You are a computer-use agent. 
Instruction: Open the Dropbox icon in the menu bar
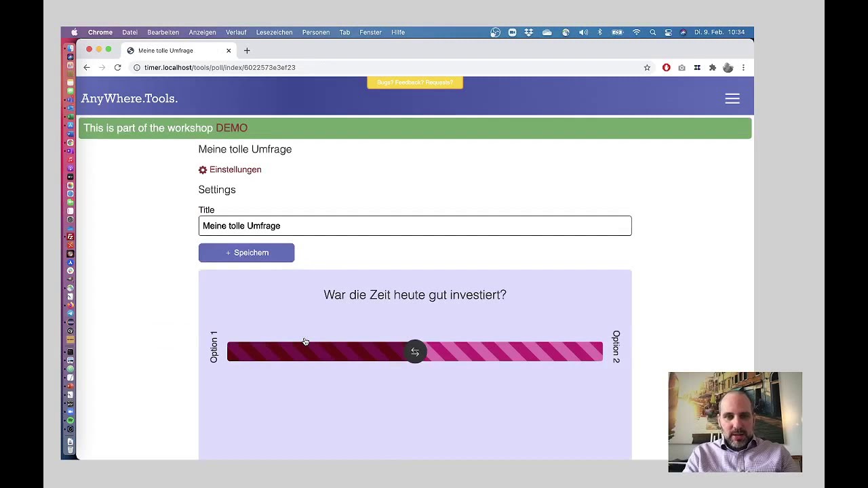click(x=529, y=33)
